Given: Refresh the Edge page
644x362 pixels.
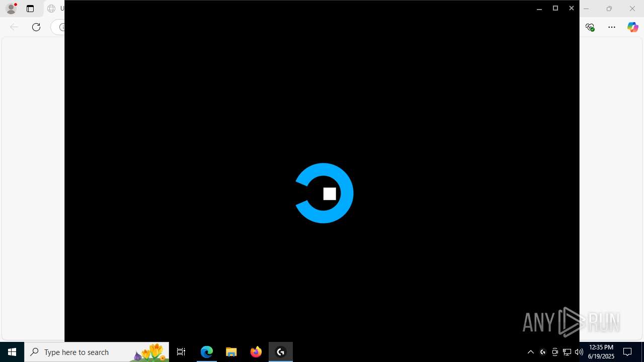Looking at the screenshot, I should click(x=36, y=27).
